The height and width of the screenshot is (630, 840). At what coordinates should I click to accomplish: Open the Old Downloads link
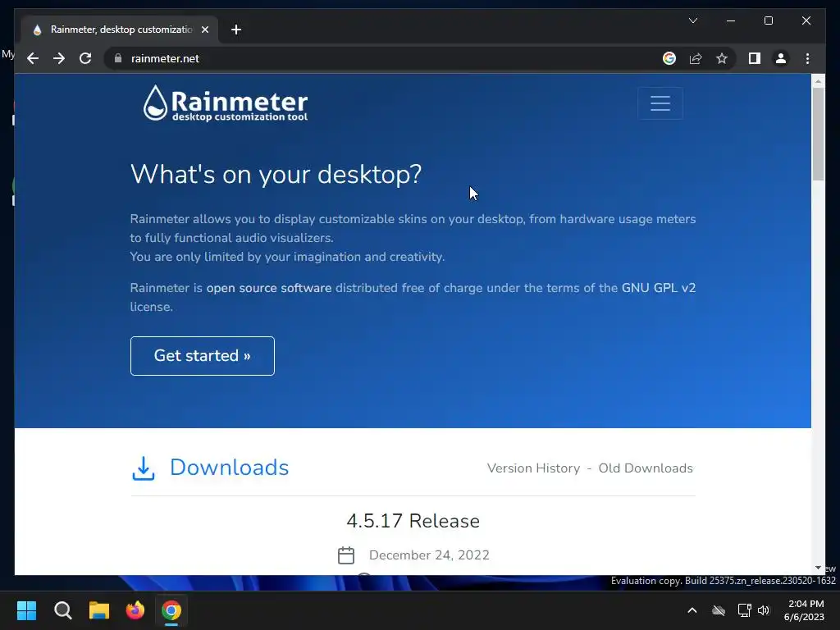646,468
